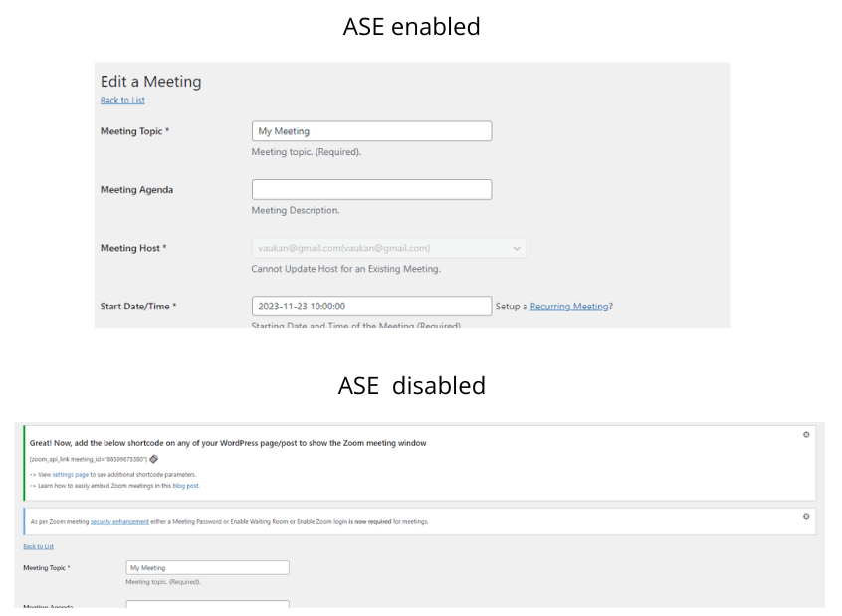Click the Start Date/Time input field

pos(371,307)
